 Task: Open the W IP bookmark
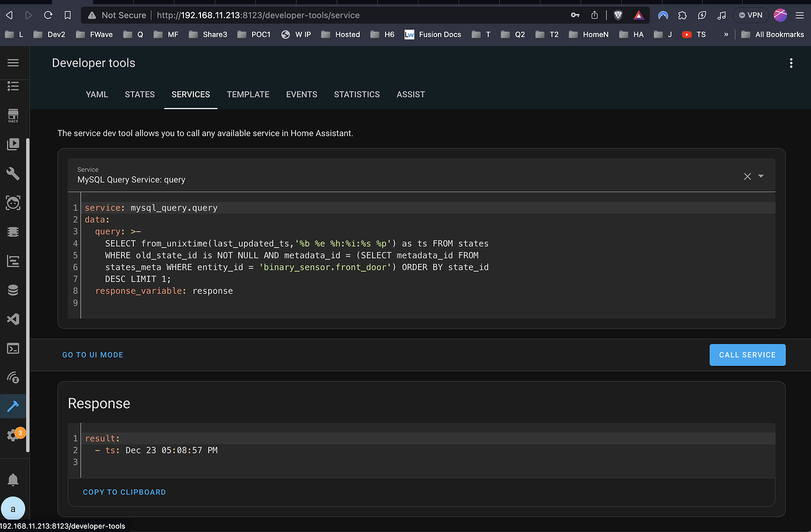(x=296, y=35)
